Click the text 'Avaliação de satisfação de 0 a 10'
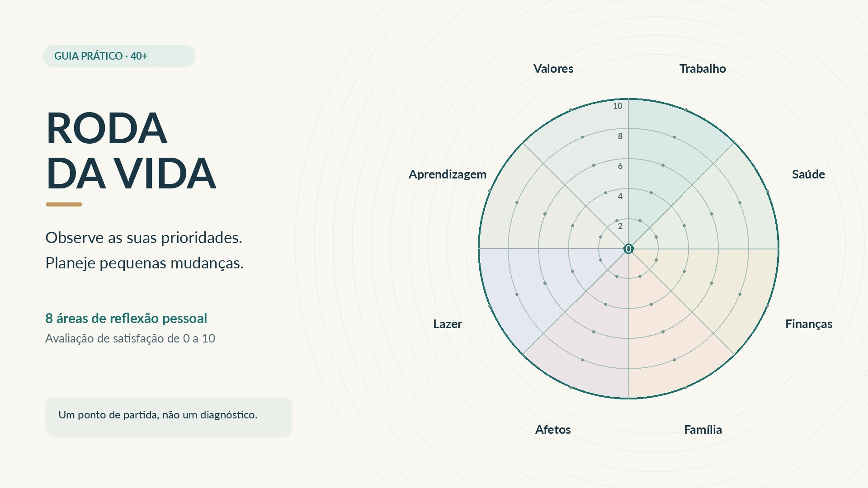The image size is (868, 488). tap(130, 338)
